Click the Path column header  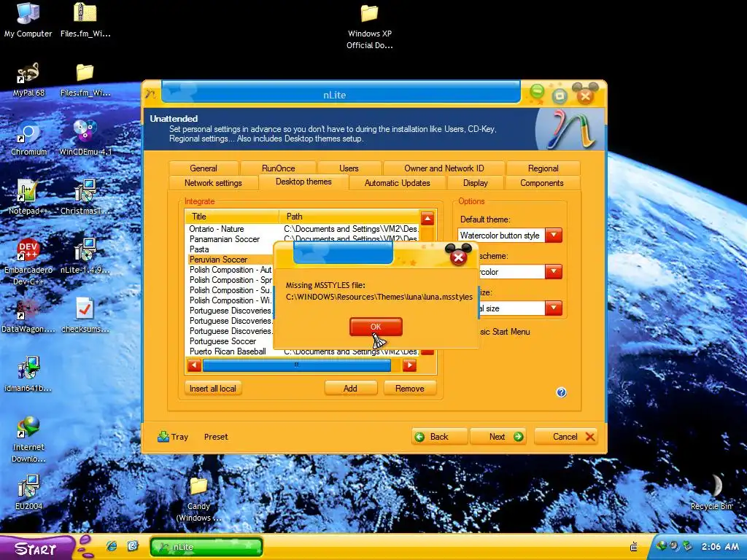pos(349,216)
